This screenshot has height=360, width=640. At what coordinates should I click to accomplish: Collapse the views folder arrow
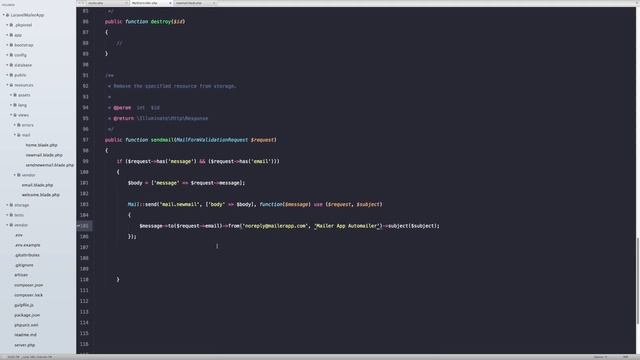[x=11, y=115]
